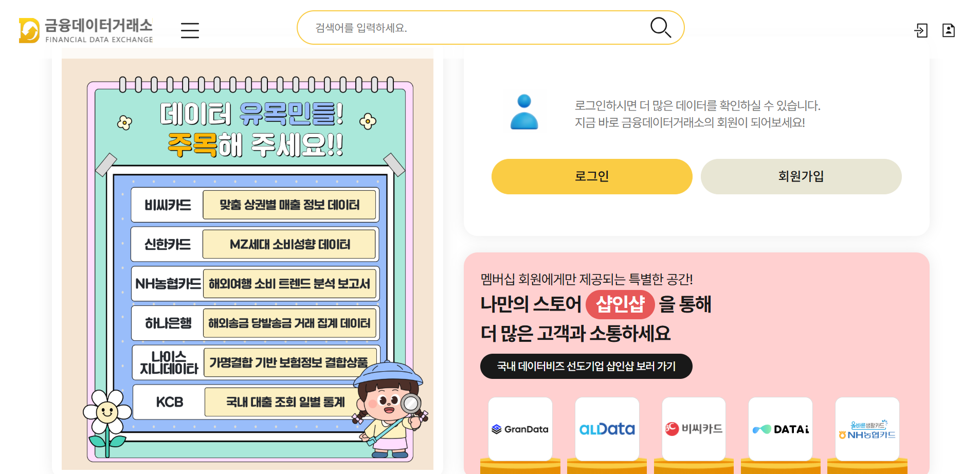This screenshot has width=980, height=474.
Task: Click the yellow 로그인 button
Action: point(592,176)
